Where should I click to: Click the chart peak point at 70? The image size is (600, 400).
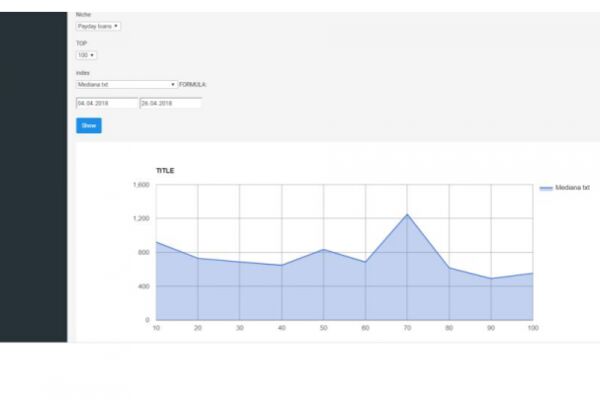pos(407,214)
